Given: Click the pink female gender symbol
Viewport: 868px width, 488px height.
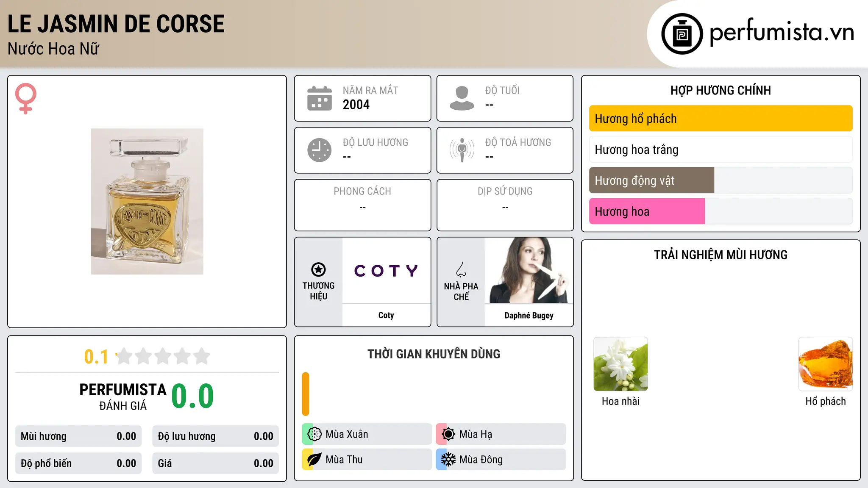Looking at the screenshot, I should pos(26,98).
